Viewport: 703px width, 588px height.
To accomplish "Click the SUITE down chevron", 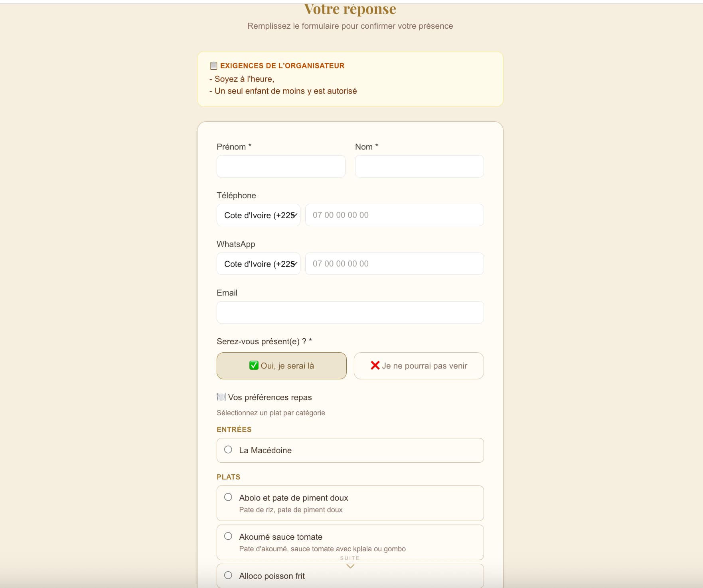I will point(350,566).
